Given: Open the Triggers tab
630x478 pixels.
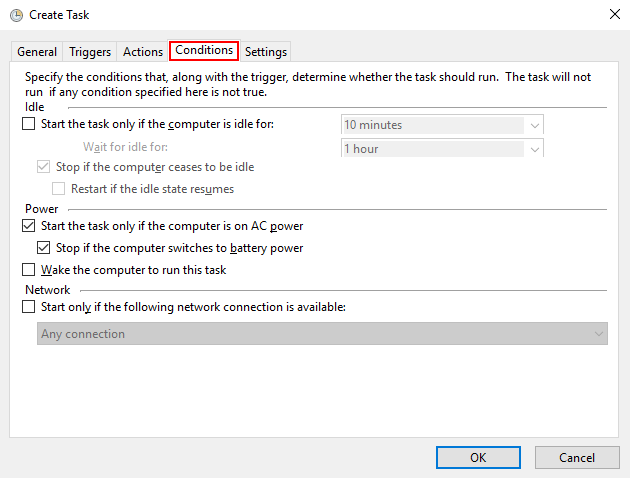Looking at the screenshot, I should tap(90, 52).
